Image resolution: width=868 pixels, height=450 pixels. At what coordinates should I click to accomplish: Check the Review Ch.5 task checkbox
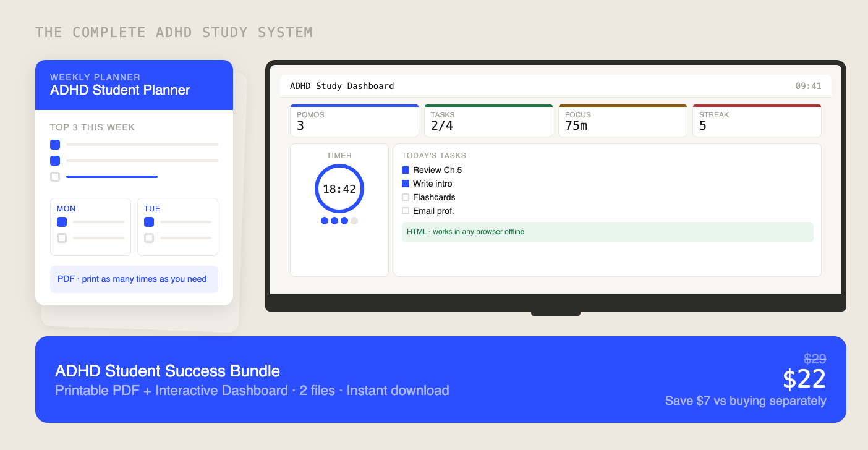tap(406, 170)
